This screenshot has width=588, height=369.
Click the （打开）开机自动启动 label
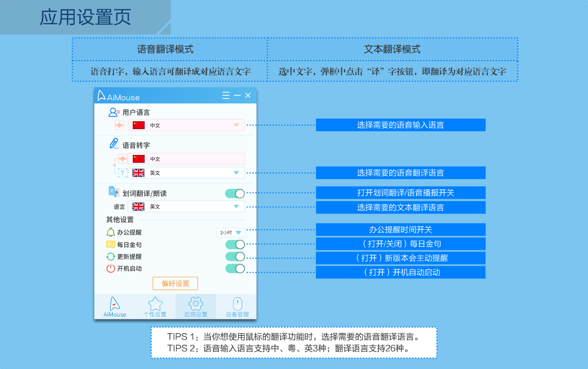click(400, 272)
